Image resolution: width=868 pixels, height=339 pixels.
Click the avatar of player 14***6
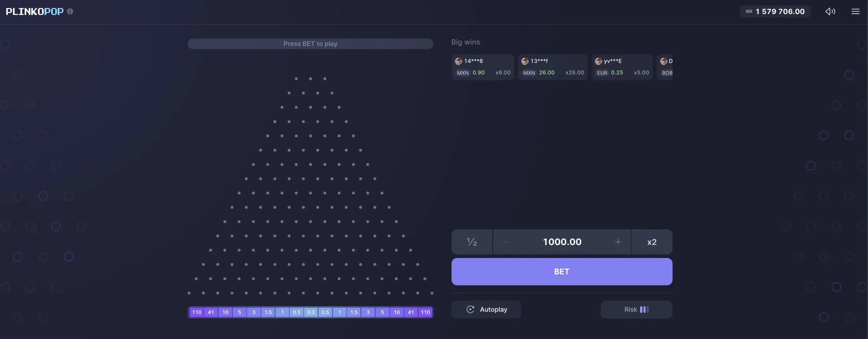(458, 61)
